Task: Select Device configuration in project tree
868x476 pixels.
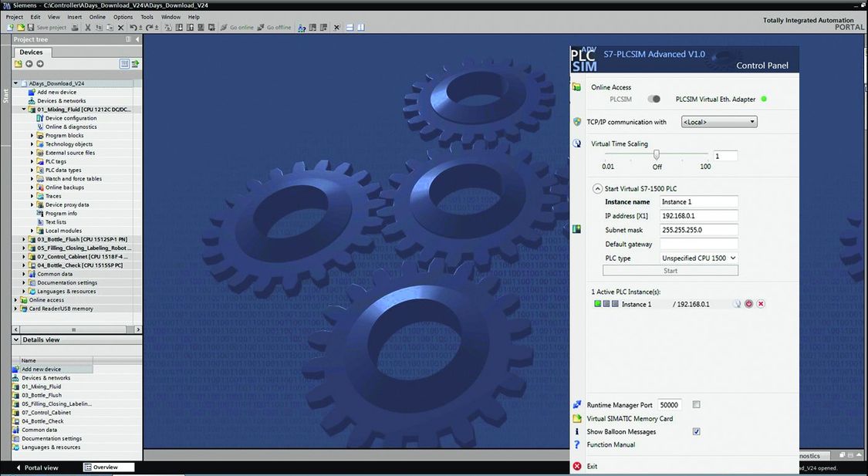Action: [x=71, y=119]
